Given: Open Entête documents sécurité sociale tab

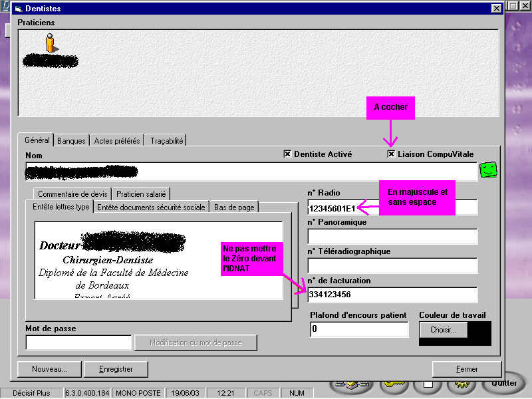Looking at the screenshot, I should coord(151,207).
